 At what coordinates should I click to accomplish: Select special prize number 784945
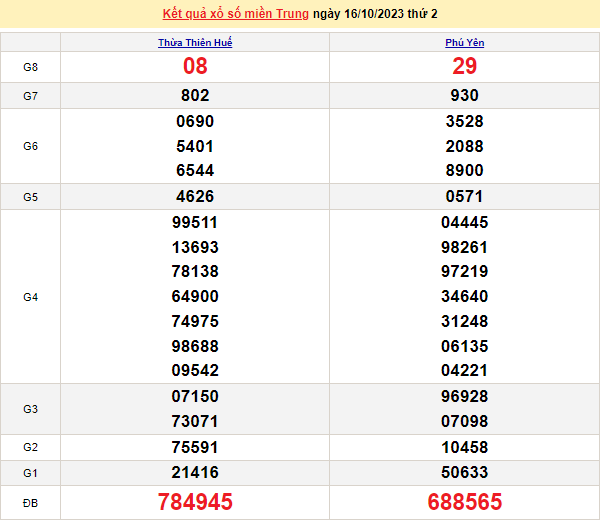[195, 502]
